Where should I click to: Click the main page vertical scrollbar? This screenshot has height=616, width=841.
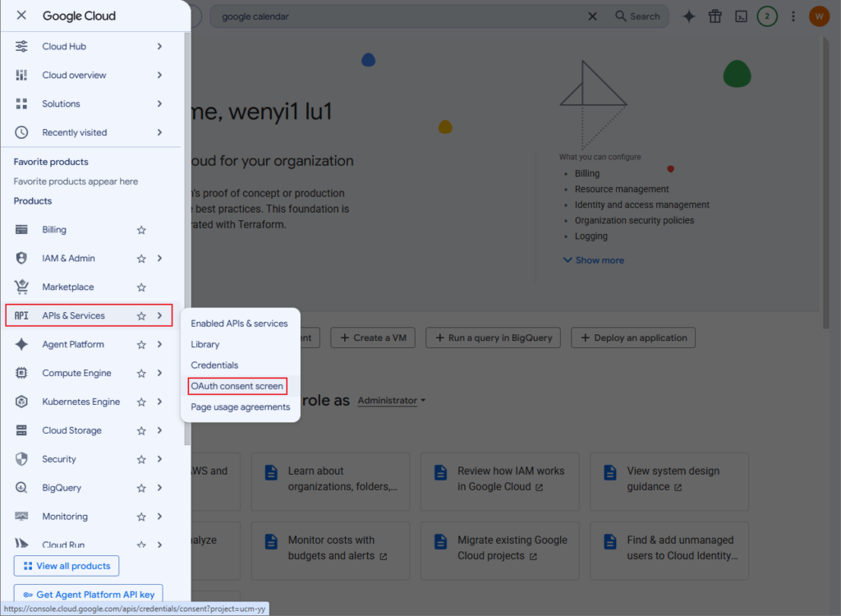tap(826, 182)
